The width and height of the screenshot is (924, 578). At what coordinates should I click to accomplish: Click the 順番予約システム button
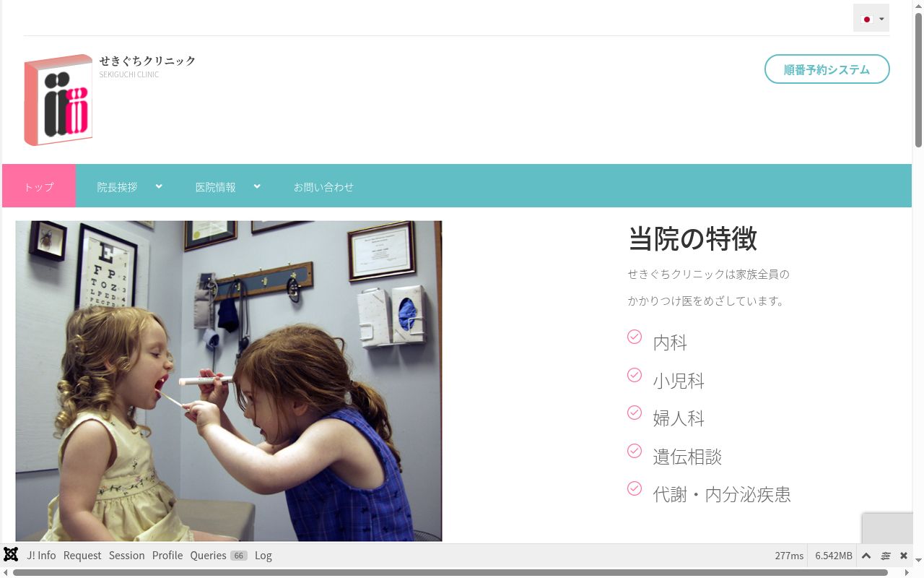pyautogui.click(x=827, y=69)
